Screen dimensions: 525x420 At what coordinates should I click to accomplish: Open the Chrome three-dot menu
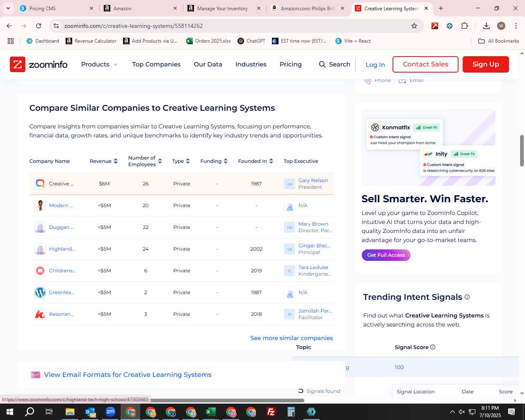click(x=515, y=26)
